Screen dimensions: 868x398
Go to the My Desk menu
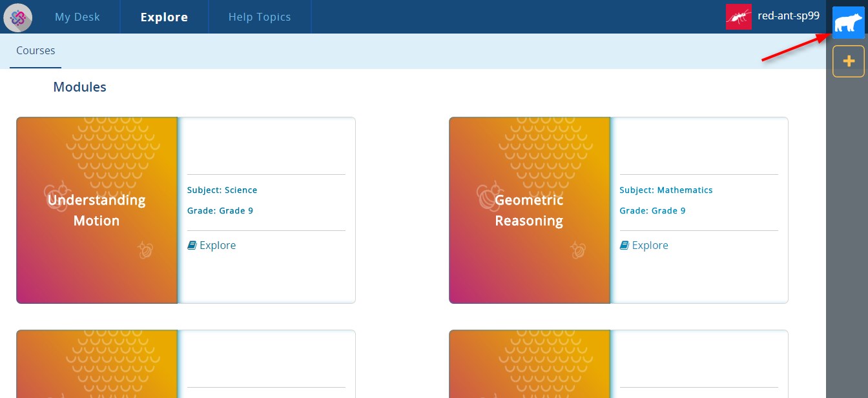[x=77, y=17]
